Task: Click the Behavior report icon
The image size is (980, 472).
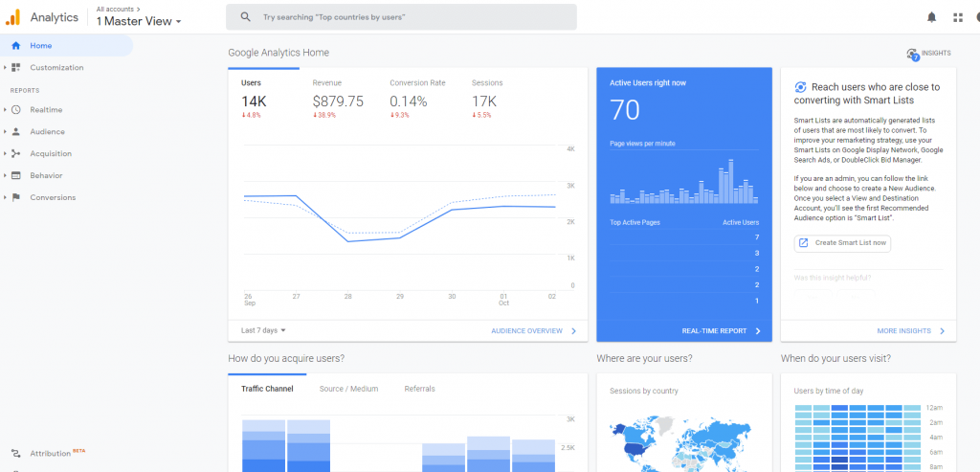Action: click(16, 176)
